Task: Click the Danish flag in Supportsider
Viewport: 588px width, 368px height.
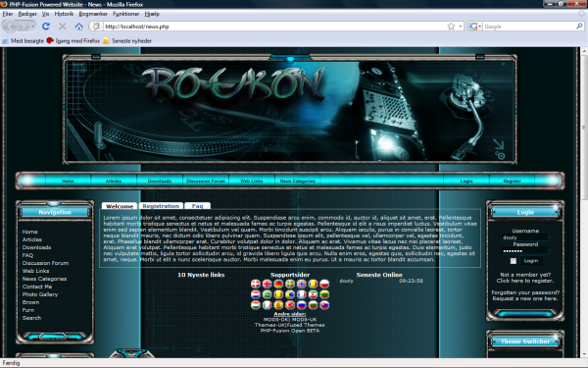Action: point(256,284)
